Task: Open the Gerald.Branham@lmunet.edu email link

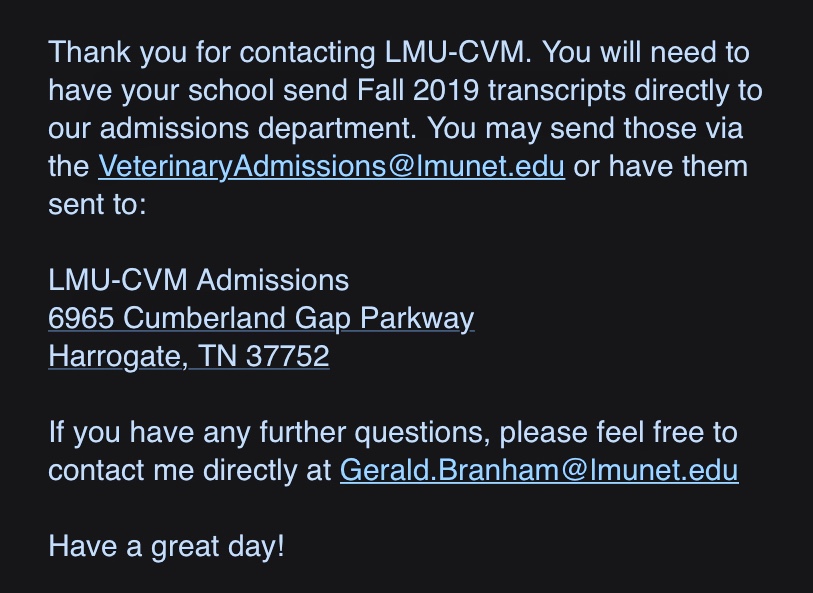Action: 539,471
